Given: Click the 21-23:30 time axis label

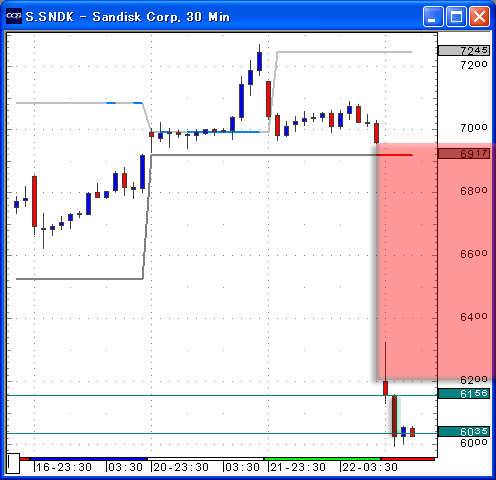Looking at the screenshot, I should point(298,467).
